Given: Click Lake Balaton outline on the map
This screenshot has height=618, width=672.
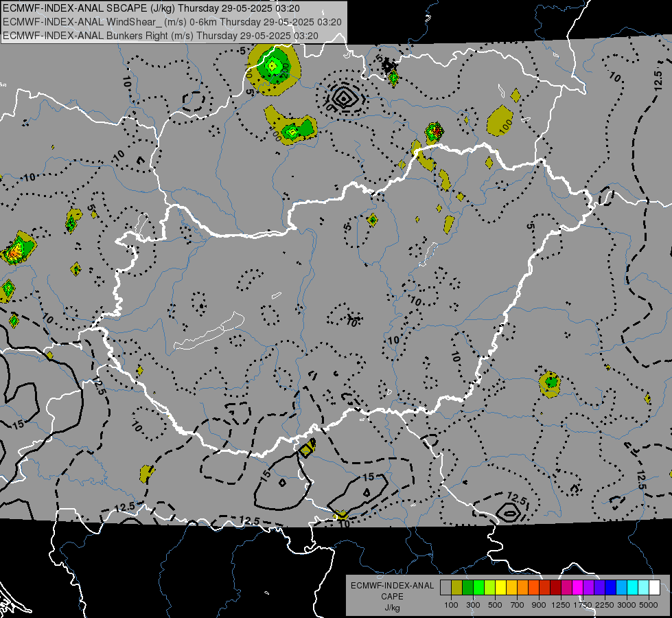Looking at the screenshot, I should (x=209, y=332).
